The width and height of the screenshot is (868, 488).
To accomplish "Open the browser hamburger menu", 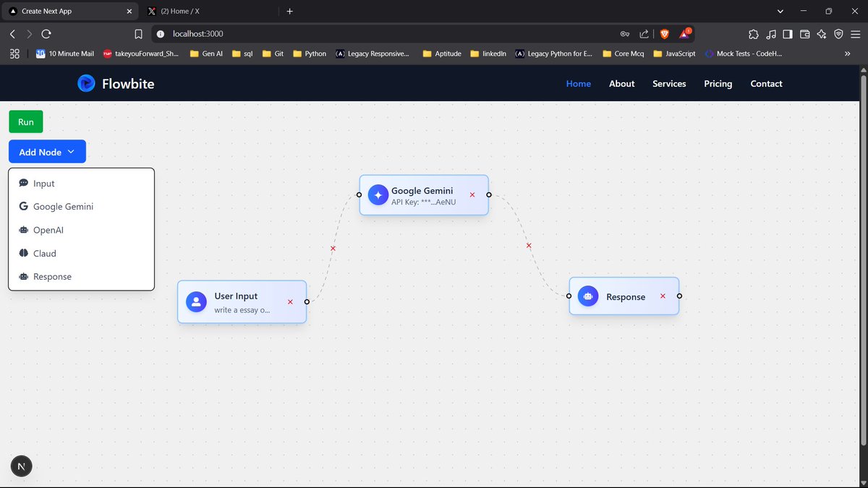I will (856, 34).
